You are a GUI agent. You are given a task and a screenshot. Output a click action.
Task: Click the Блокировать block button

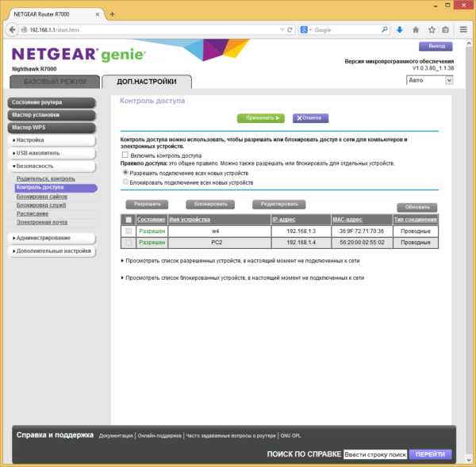pyautogui.click(x=210, y=205)
